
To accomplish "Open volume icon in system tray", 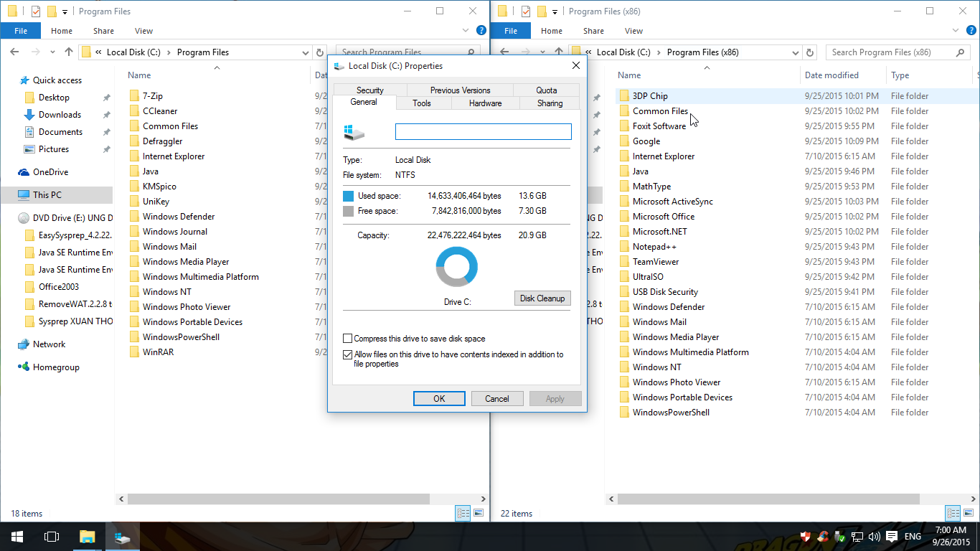I will (x=874, y=536).
